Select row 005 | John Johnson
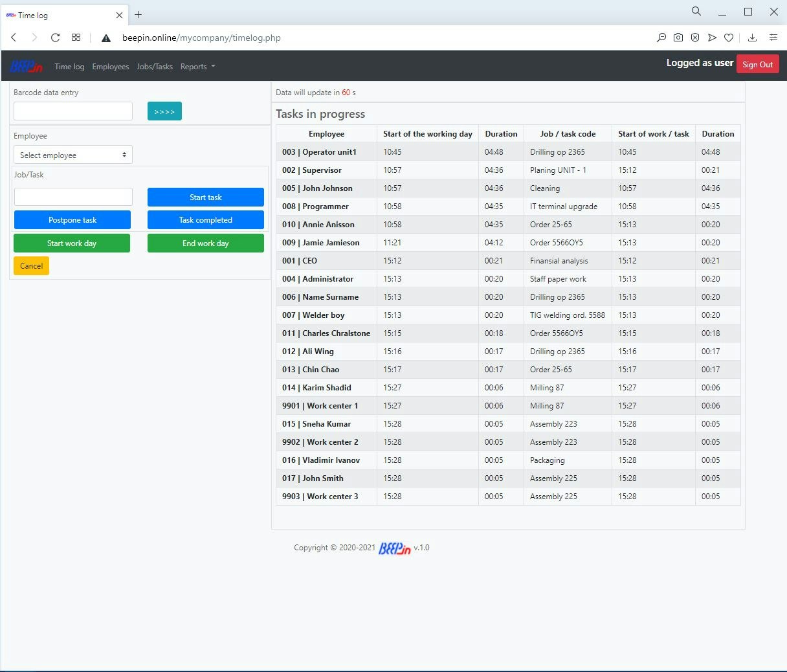787x672 pixels. pyautogui.click(x=508, y=188)
